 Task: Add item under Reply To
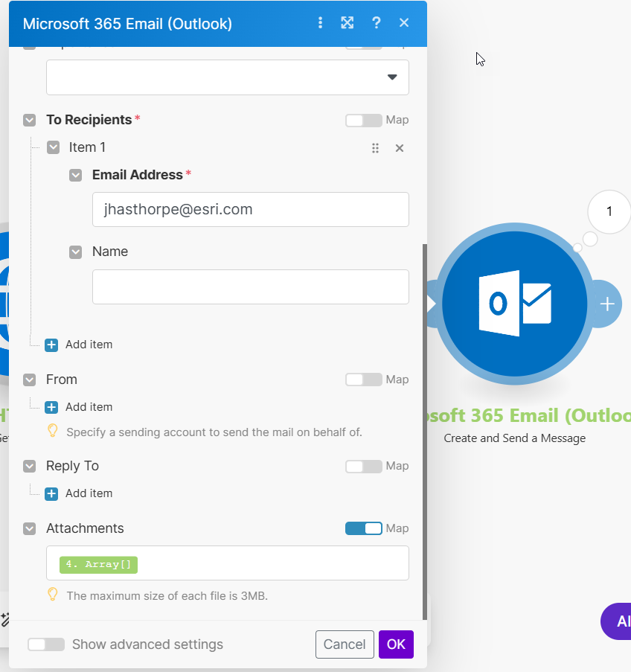(x=79, y=493)
